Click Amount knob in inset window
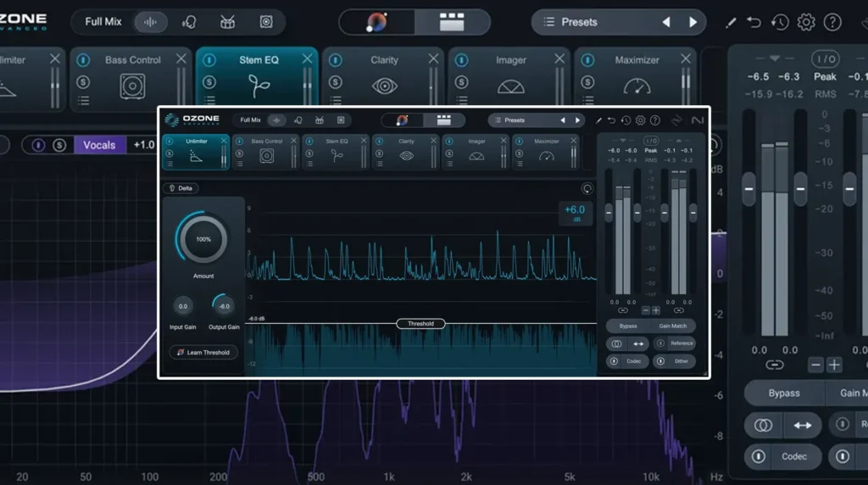The width and height of the screenshot is (868, 485). pos(203,239)
